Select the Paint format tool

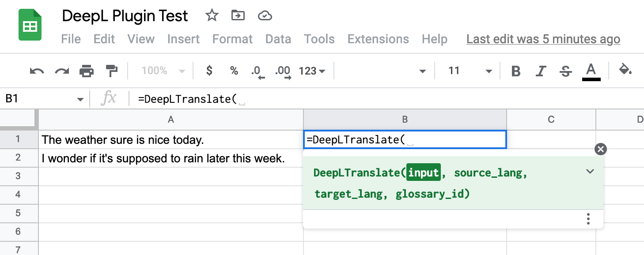pos(111,71)
